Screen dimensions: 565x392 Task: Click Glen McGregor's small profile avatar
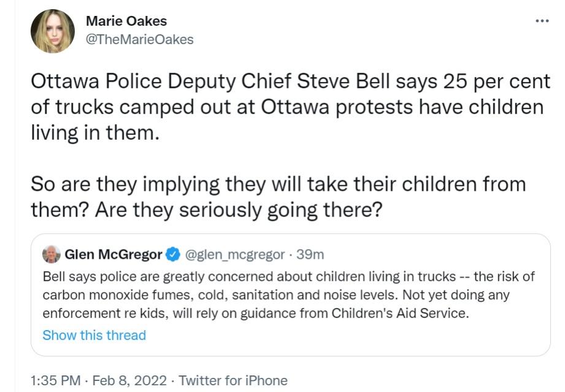pos(51,254)
